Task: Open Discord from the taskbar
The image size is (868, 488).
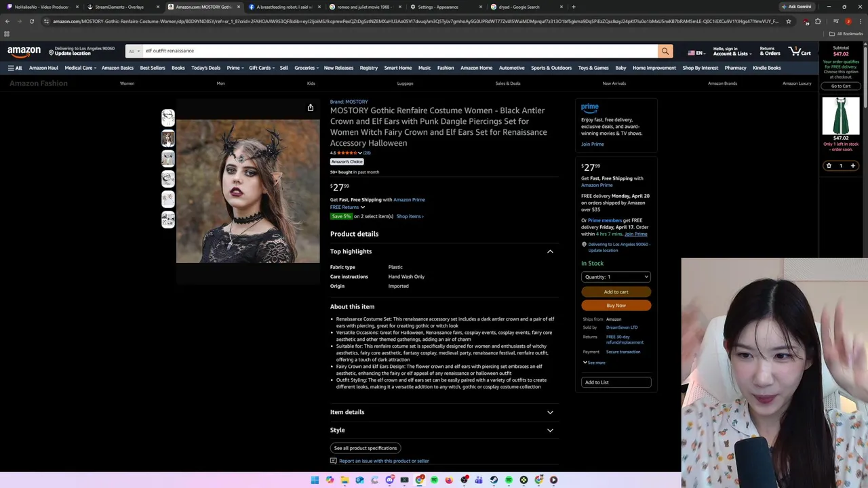Action: point(389,480)
